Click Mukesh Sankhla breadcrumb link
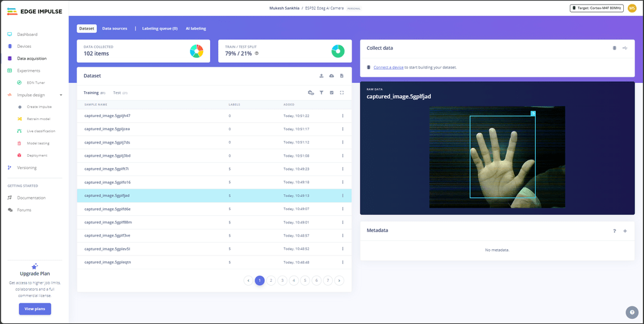The image size is (644, 324). [284, 8]
